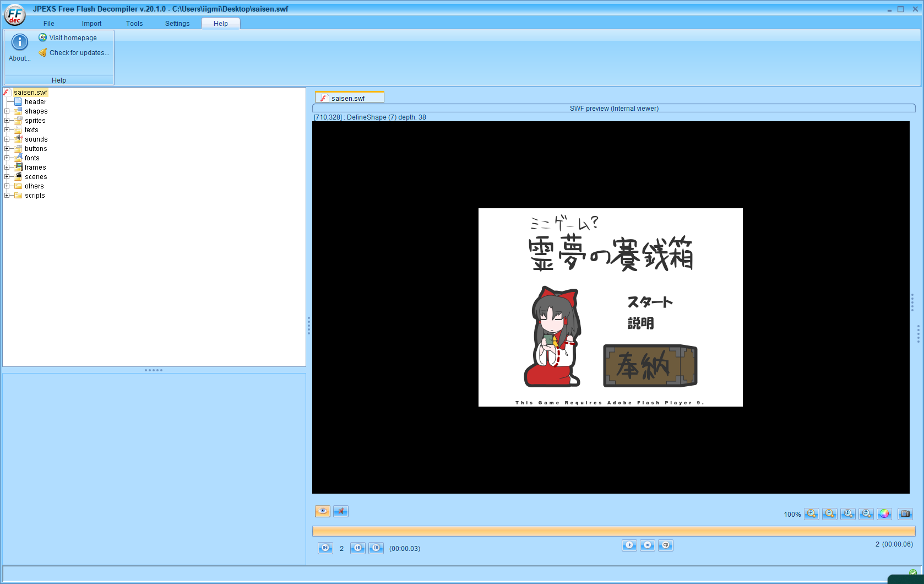Open the background color picker

point(884,514)
